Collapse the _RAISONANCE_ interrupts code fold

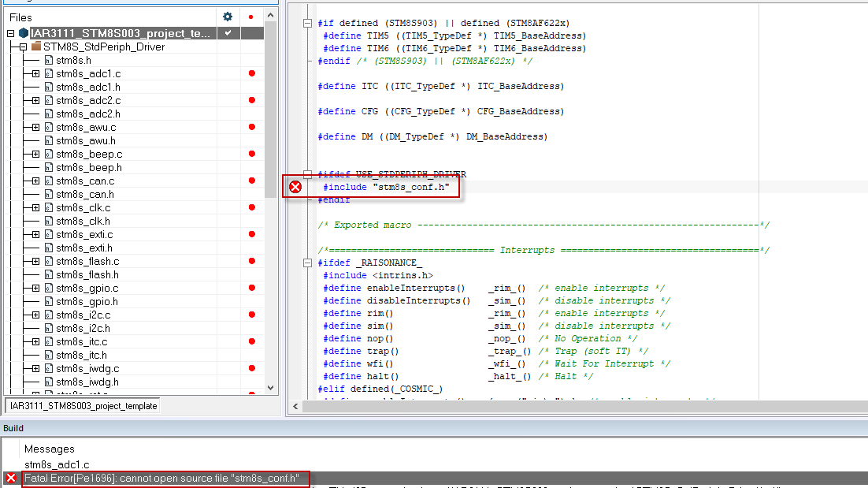(308, 262)
